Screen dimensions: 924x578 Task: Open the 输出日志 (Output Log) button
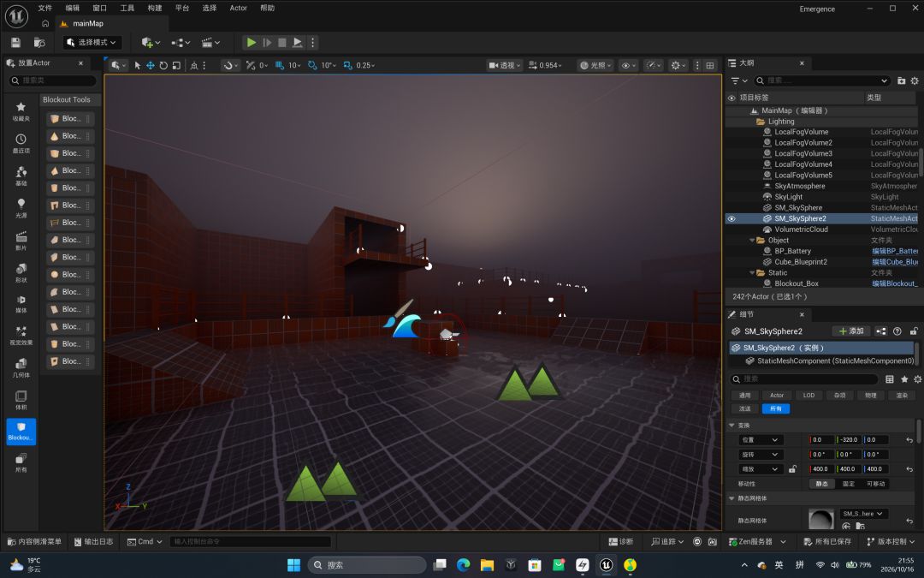(94, 541)
